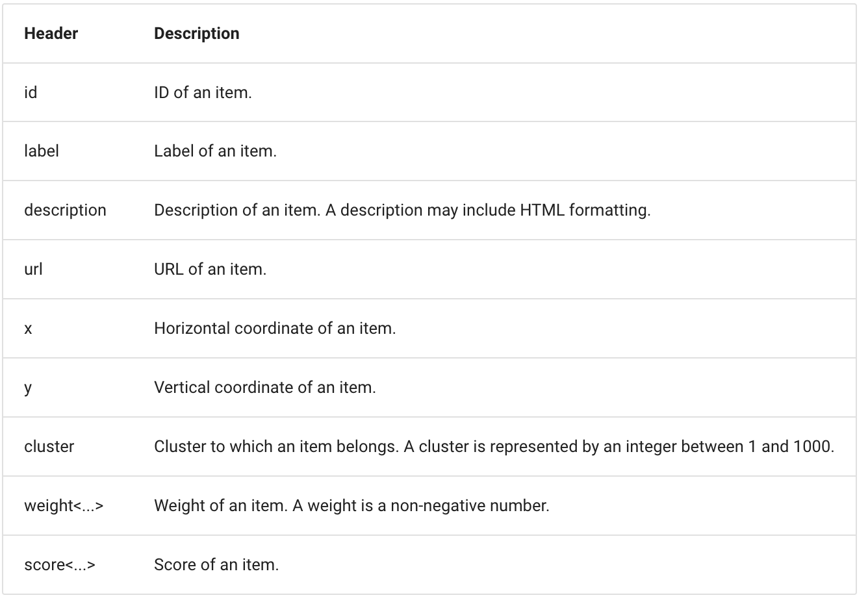Click the non-negative number weight description

click(x=351, y=506)
